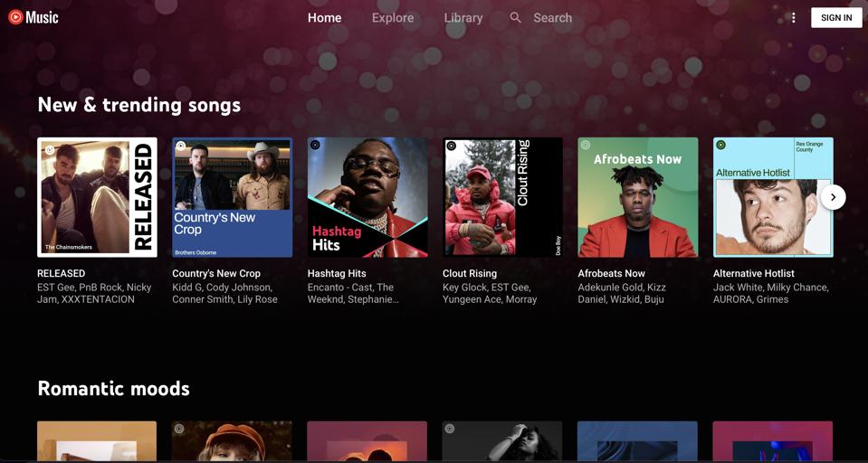The height and width of the screenshot is (463, 868).
Task: Click the badge icon on RELEASED cover
Action: (50, 150)
